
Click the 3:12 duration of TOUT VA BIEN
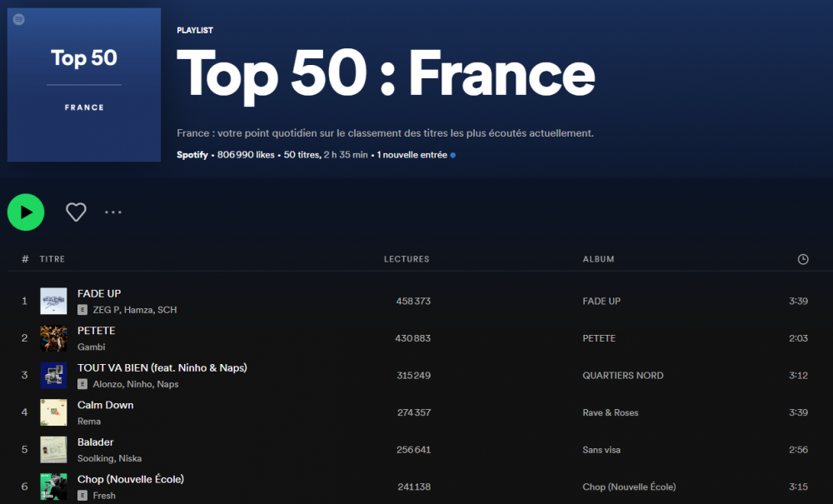[x=798, y=376]
